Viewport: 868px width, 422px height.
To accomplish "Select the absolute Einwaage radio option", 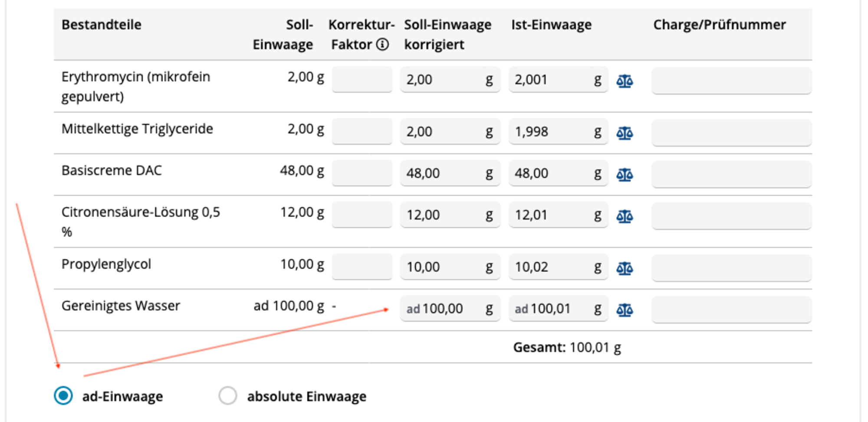I will (228, 396).
